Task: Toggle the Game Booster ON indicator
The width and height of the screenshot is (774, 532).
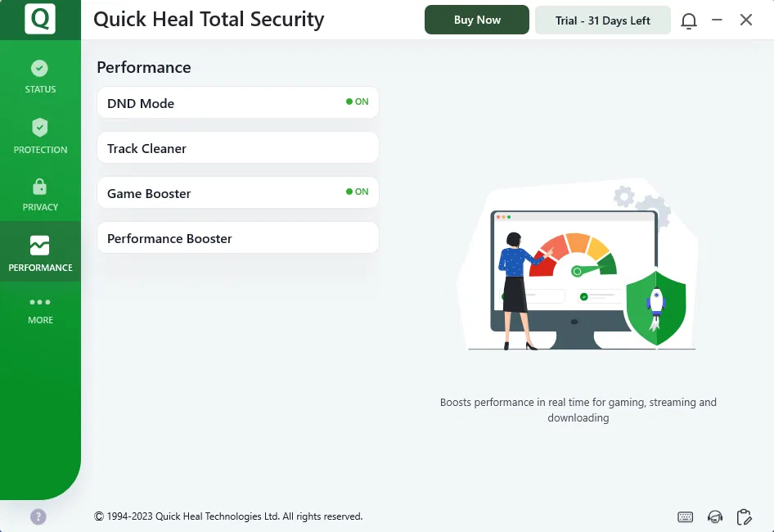Action: click(358, 192)
